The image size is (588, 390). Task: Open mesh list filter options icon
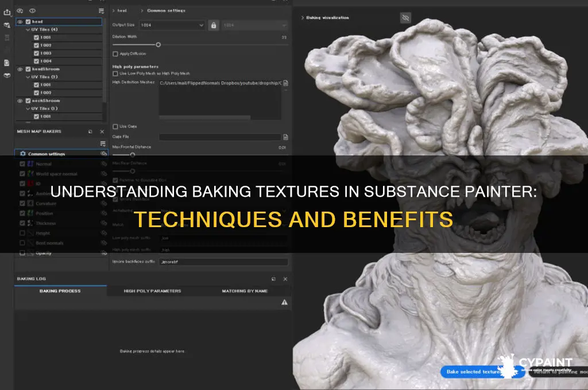[101, 11]
